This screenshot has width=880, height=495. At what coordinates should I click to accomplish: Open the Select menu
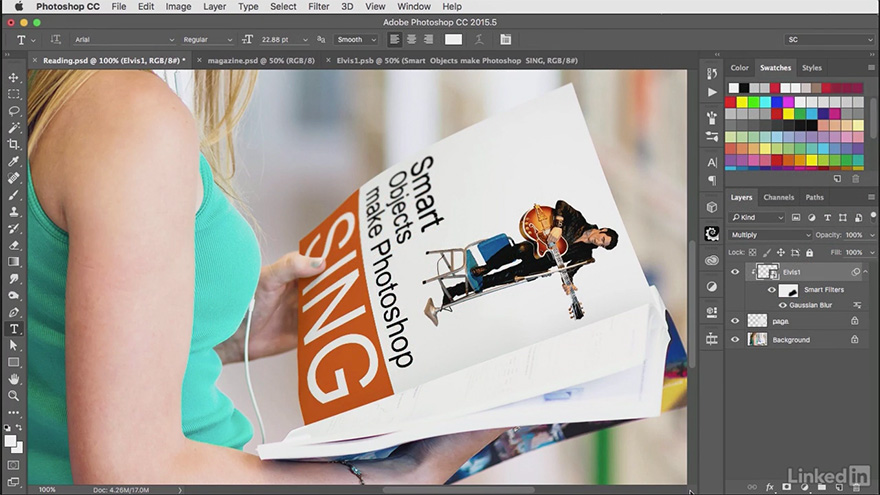click(x=283, y=7)
